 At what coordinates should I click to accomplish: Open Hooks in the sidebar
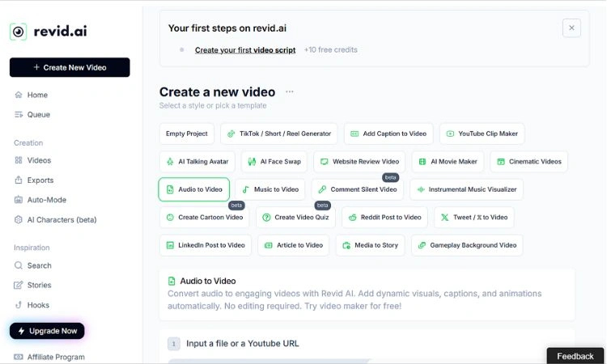click(x=32, y=305)
